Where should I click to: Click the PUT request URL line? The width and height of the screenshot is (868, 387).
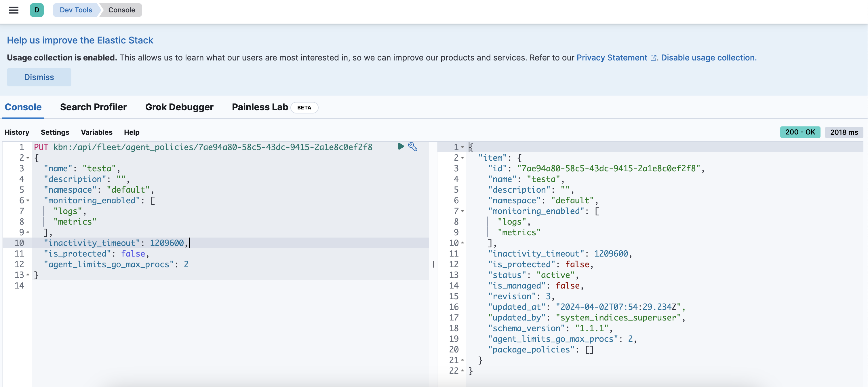(203, 147)
